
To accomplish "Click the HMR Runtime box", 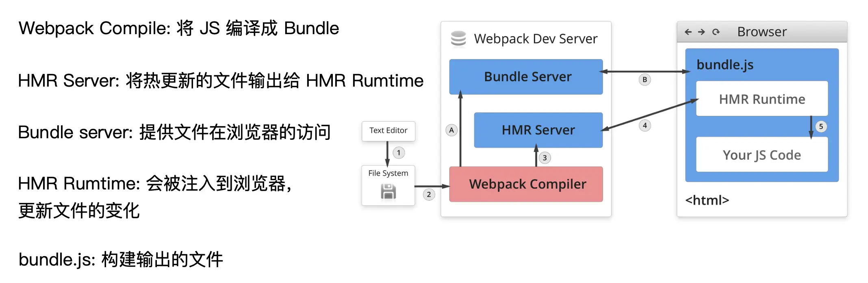I will pyautogui.click(x=762, y=99).
